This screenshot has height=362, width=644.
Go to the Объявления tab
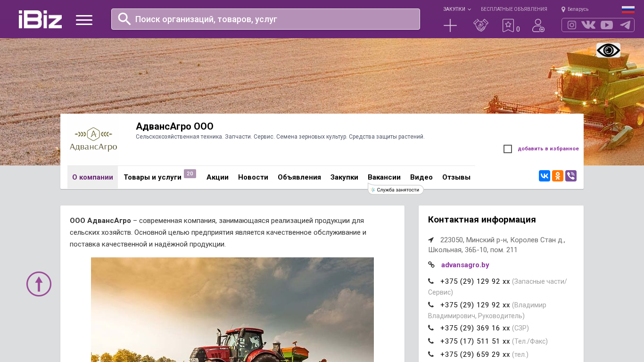click(x=299, y=177)
